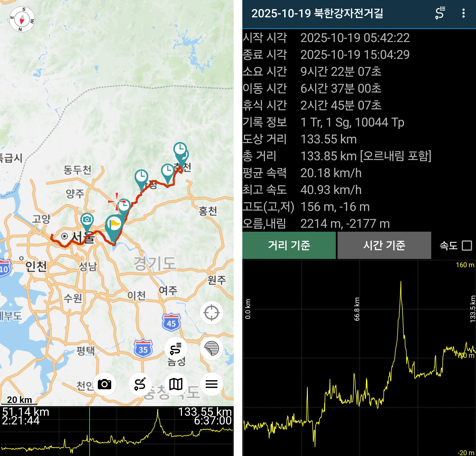Tap the route icon in the title bar

pos(440,13)
